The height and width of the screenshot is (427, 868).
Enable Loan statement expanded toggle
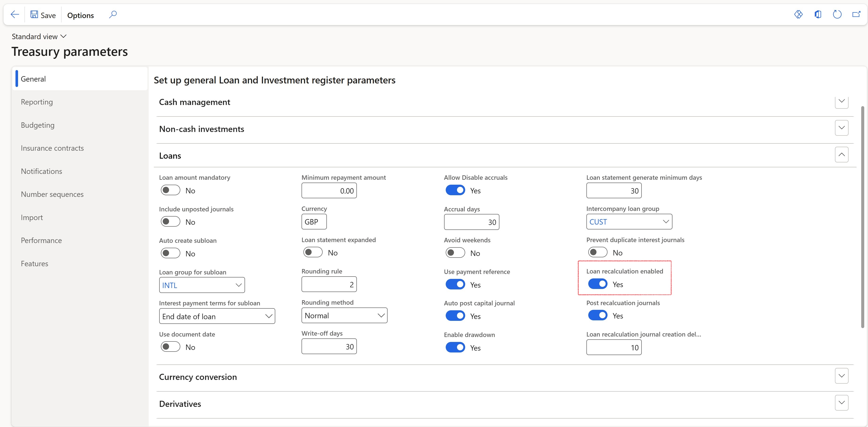pyautogui.click(x=313, y=252)
